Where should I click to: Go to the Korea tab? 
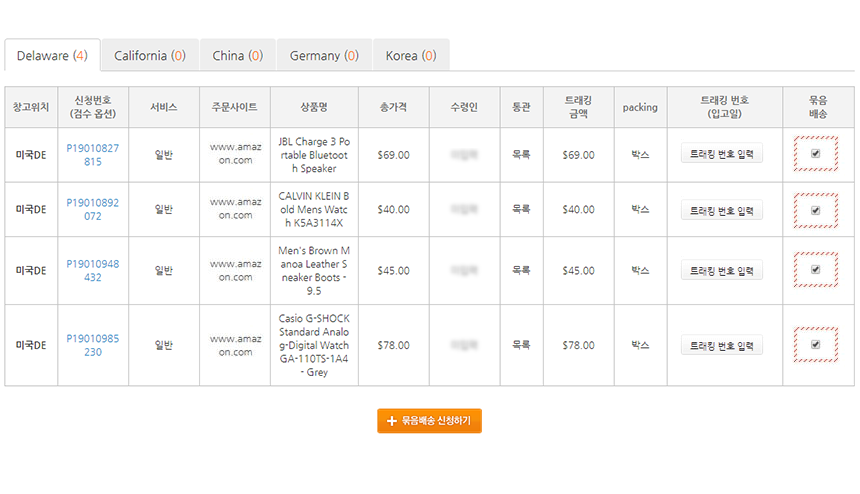pyautogui.click(x=410, y=56)
